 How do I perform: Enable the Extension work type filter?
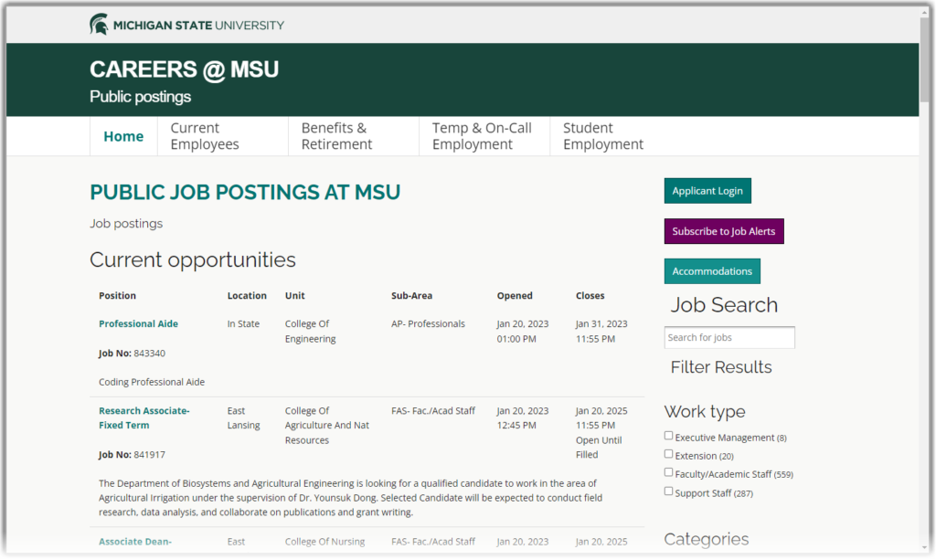pos(668,453)
